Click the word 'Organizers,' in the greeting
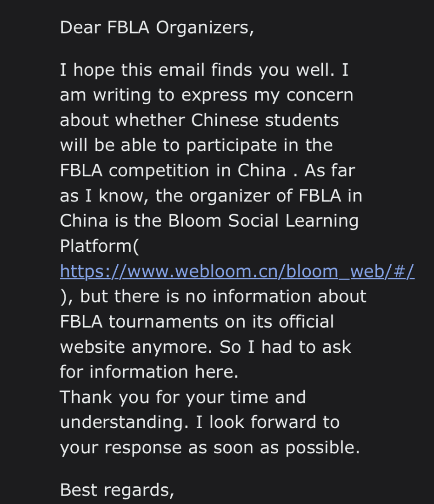Image resolution: width=434 pixels, height=504 pixels. click(205, 28)
